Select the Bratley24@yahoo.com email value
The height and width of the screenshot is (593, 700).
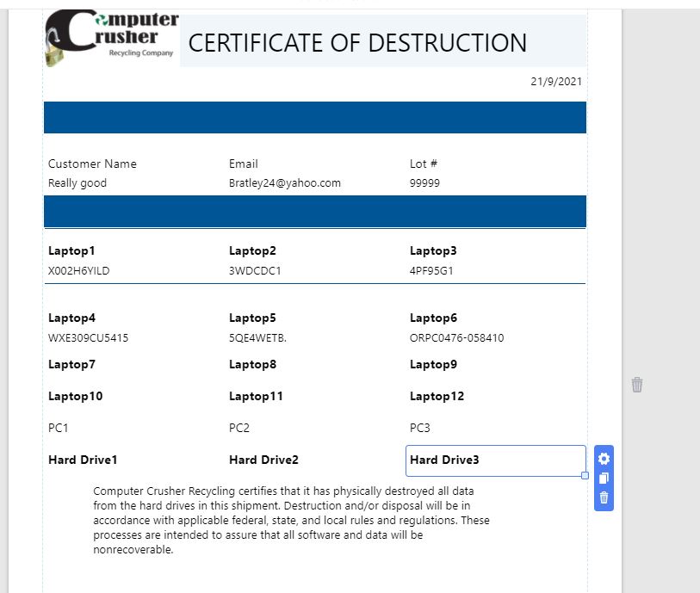285,183
